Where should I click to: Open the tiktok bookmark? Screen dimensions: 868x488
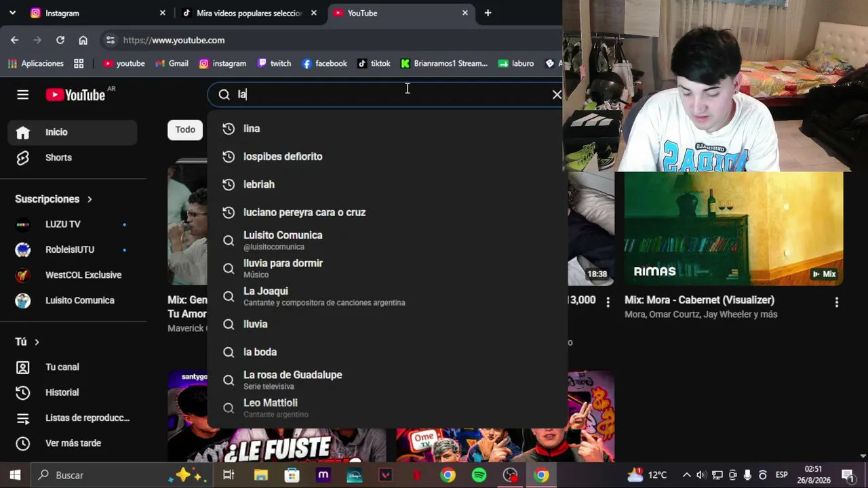pyautogui.click(x=374, y=63)
